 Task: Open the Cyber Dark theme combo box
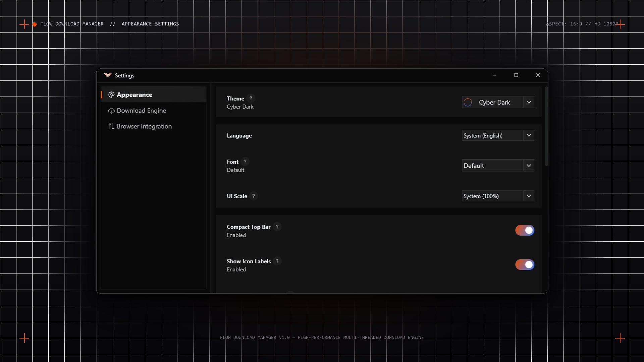tap(498, 102)
